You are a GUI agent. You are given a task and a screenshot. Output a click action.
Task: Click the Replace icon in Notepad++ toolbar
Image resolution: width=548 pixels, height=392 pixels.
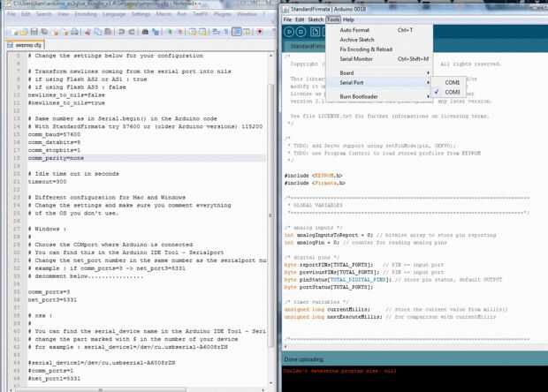156,32
